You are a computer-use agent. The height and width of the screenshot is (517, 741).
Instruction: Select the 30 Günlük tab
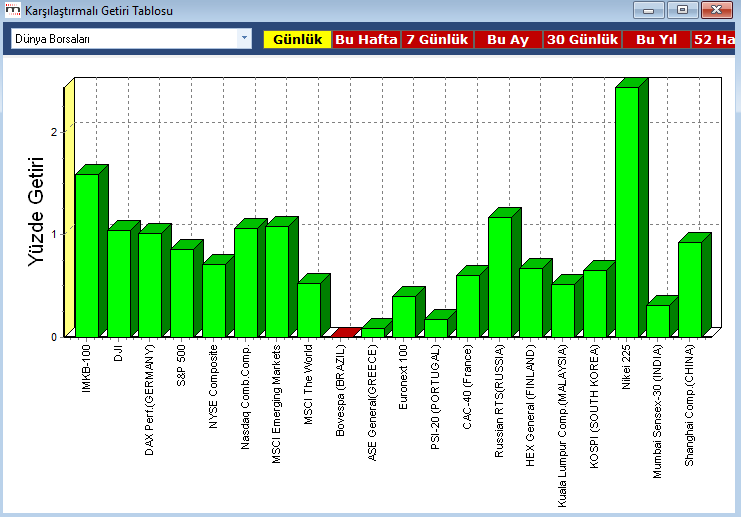pyautogui.click(x=582, y=39)
